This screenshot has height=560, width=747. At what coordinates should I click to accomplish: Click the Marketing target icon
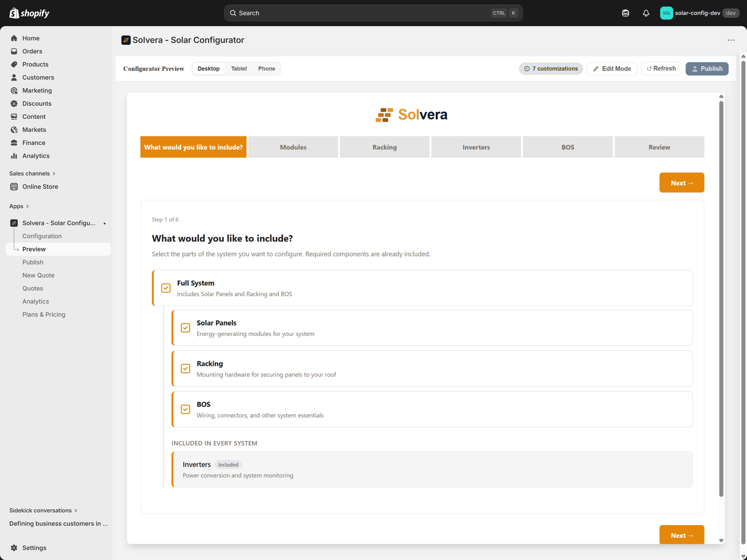click(x=14, y=91)
